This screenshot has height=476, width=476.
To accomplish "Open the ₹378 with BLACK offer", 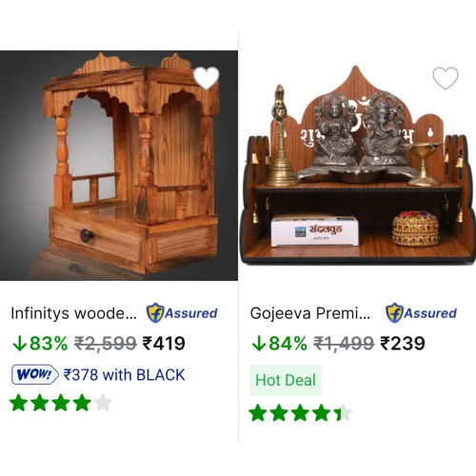I will click(124, 375).
